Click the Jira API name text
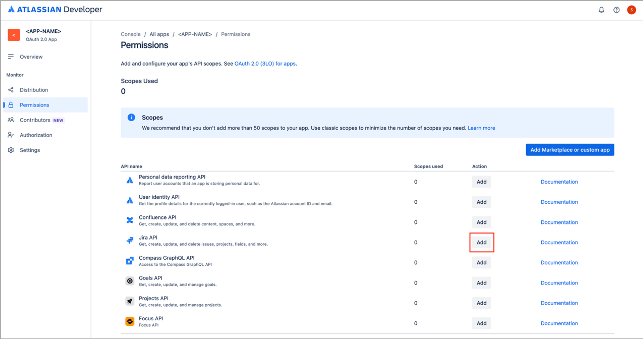644x340 pixels. pyautogui.click(x=148, y=237)
